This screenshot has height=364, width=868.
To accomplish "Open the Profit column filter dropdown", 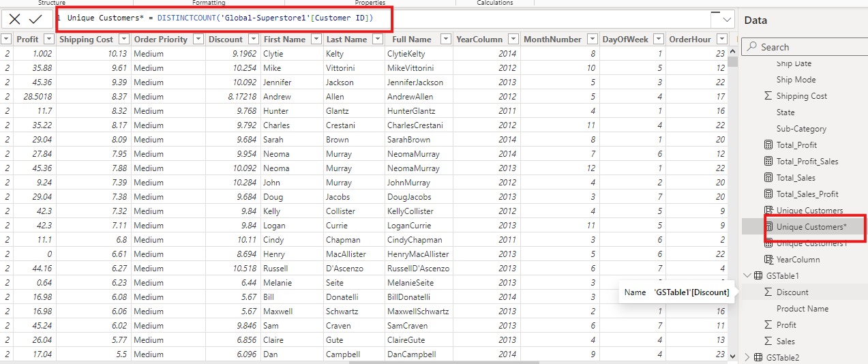I will tap(48, 40).
